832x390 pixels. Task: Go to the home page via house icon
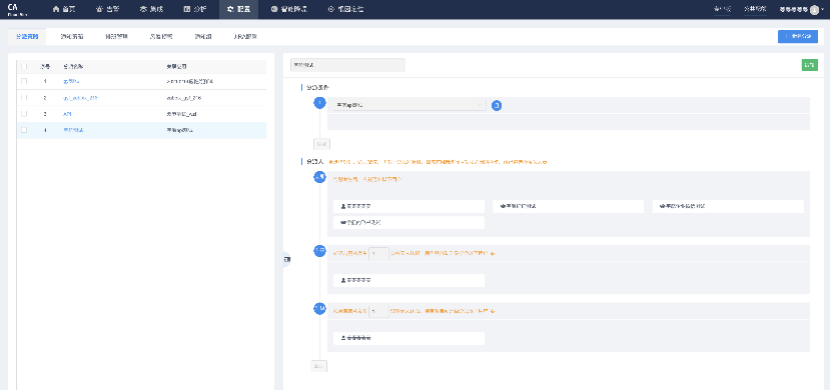(63, 10)
